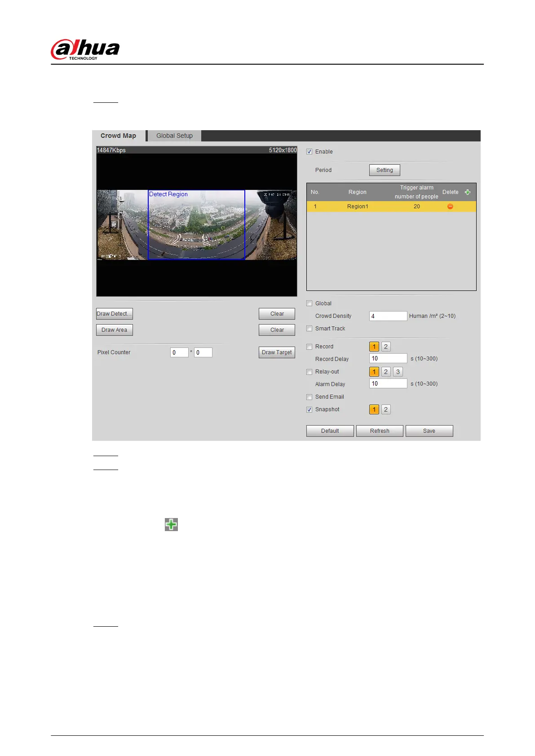Screen dimensions: 535x756
Task: Click the Refresh button
Action: (x=380, y=431)
